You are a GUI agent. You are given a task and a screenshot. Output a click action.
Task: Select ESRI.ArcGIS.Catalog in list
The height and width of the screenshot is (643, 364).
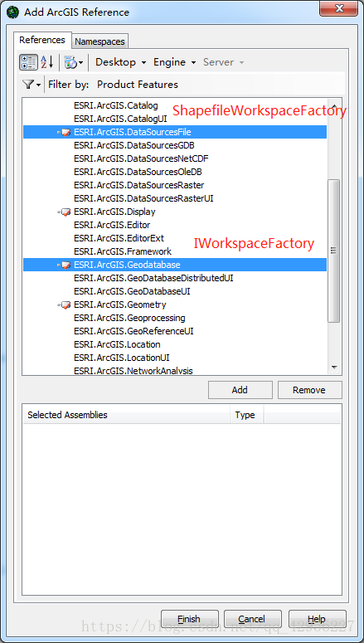(x=116, y=106)
